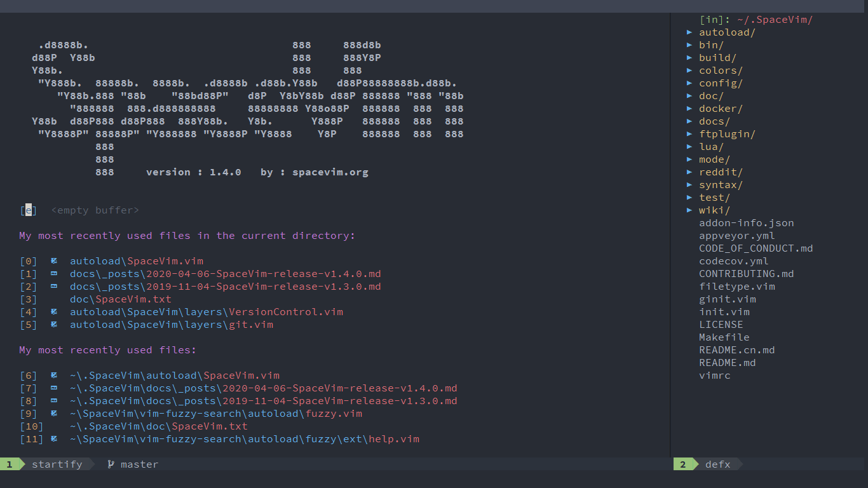Expand the colors/ folder arrow
Screen dimensions: 868x488
[689, 70]
